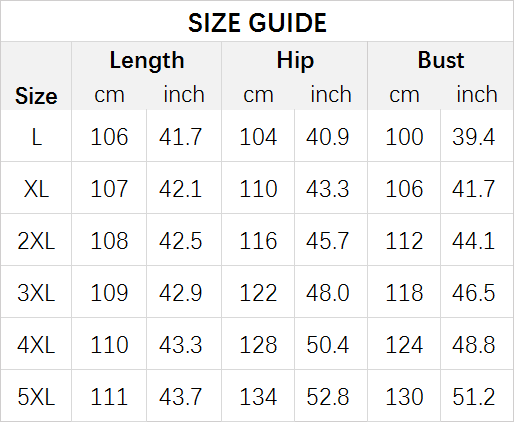Select the 3XL size row label
The height and width of the screenshot is (423, 515).
pyautogui.click(x=36, y=293)
